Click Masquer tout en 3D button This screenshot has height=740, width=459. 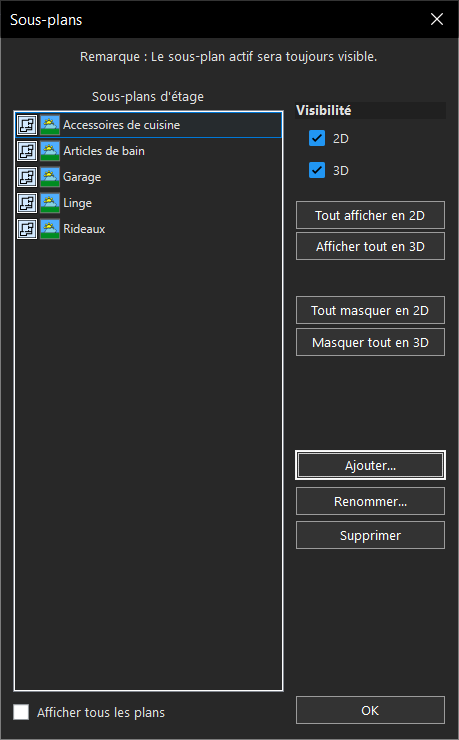(370, 342)
